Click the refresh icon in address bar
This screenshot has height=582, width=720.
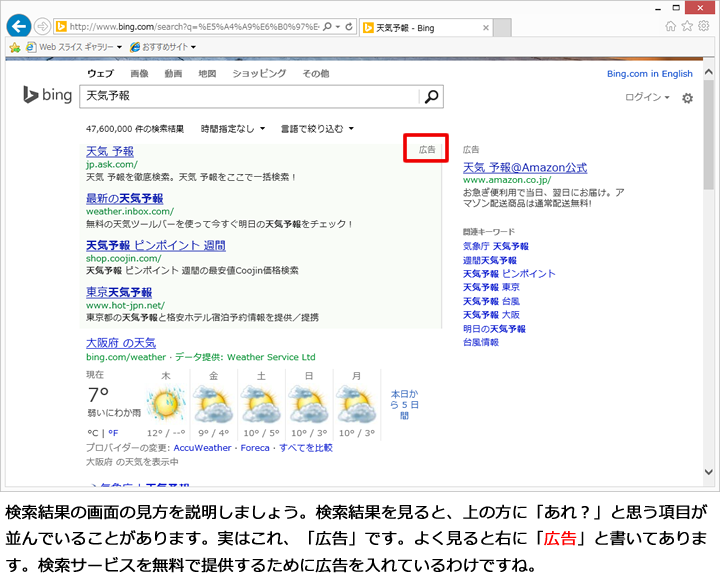(349, 27)
